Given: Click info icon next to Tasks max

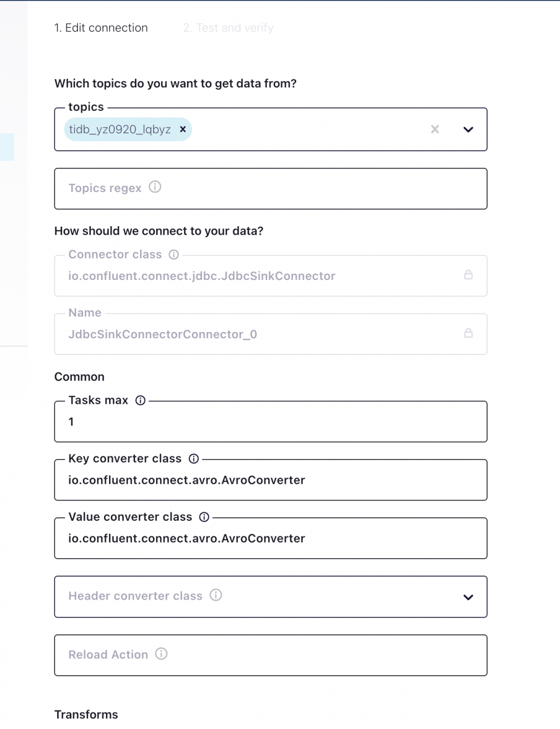Looking at the screenshot, I should click(141, 400).
